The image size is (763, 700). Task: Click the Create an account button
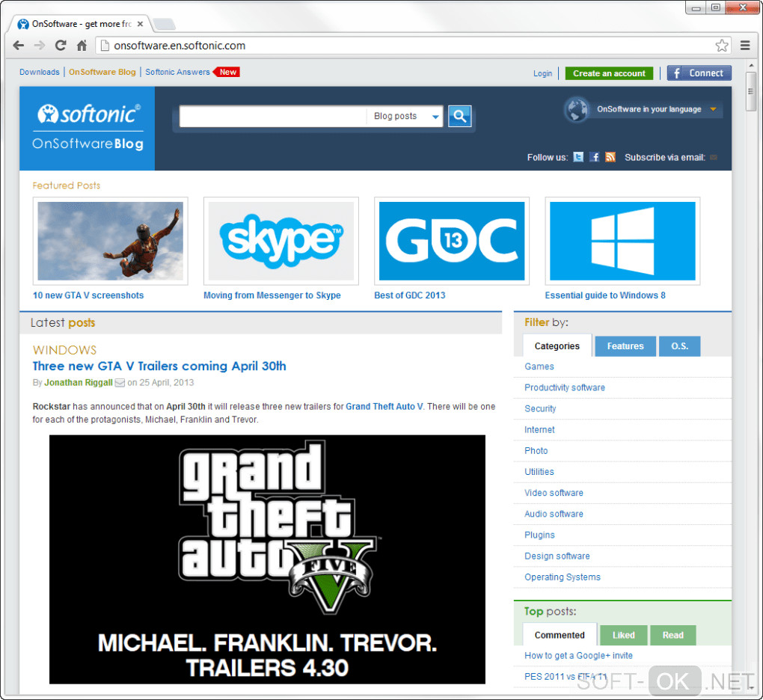point(609,73)
